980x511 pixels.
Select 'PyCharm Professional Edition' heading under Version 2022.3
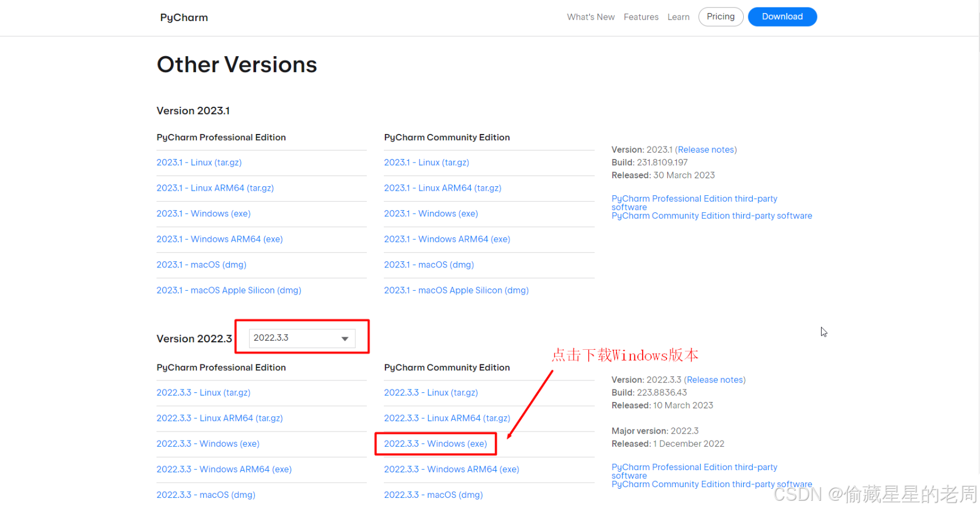click(221, 367)
